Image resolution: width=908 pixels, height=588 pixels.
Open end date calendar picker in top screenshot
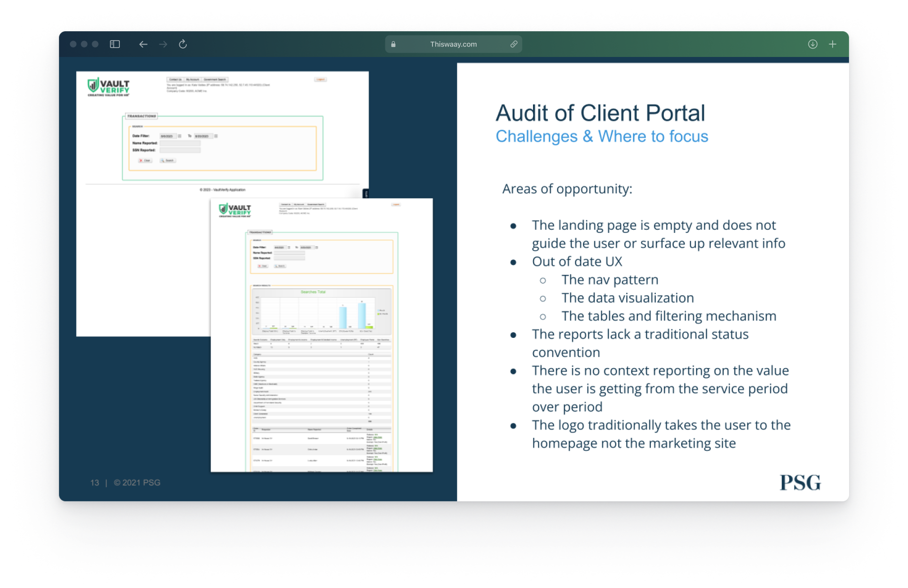click(x=216, y=136)
